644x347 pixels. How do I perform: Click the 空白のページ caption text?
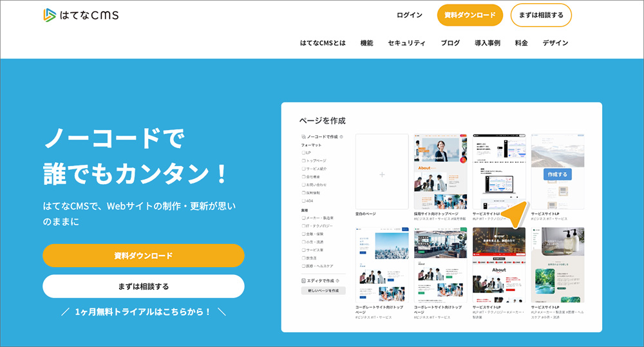click(x=366, y=214)
